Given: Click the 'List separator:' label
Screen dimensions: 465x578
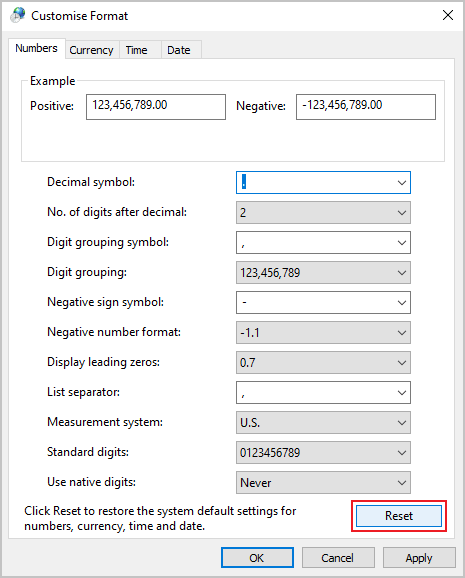Looking at the screenshot, I should [x=84, y=392].
